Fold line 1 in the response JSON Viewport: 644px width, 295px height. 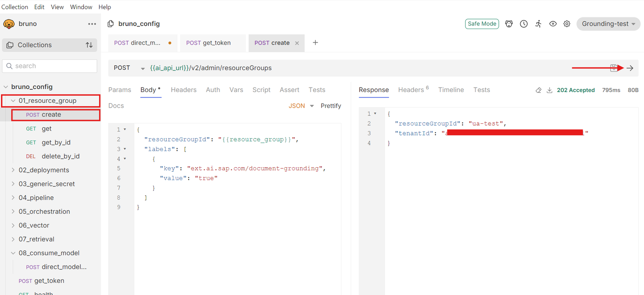[375, 114]
